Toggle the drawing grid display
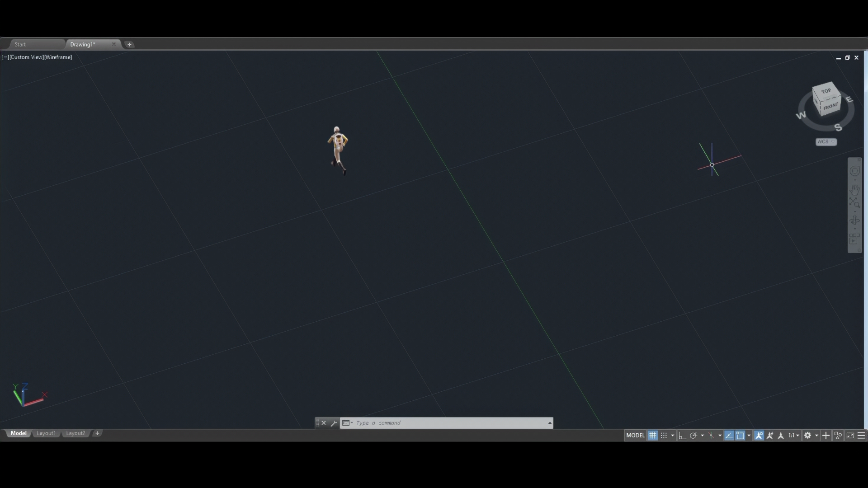This screenshot has width=868, height=488. coord(652,436)
